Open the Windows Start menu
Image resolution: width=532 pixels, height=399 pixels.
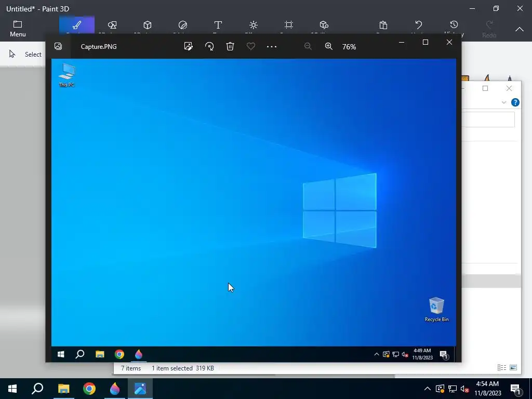pyautogui.click(x=12, y=389)
